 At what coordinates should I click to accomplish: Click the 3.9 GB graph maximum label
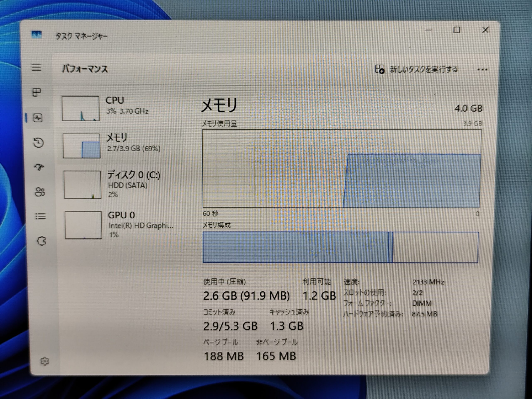click(473, 124)
